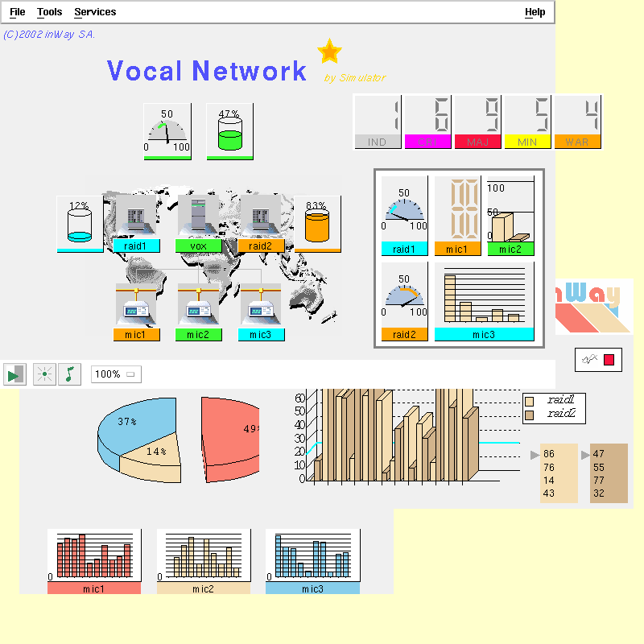Select value 77 in the brown list
644x644 pixels.
599,480
